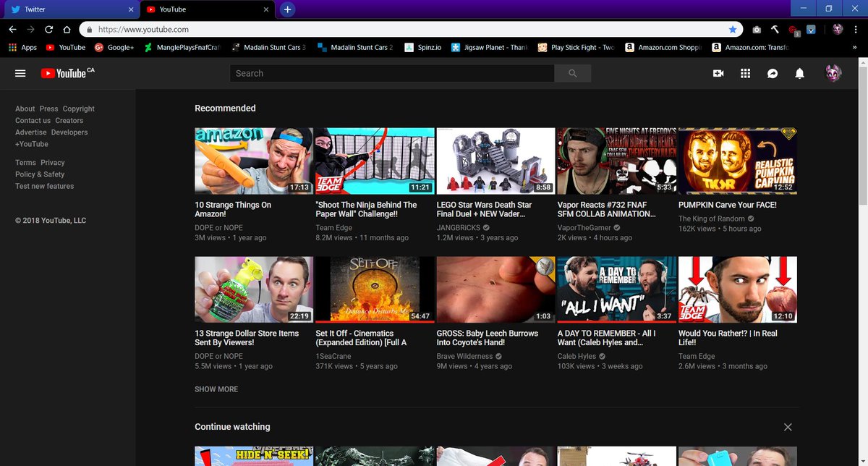Click the red extension with badge
Image resolution: width=868 pixels, height=466 pixels.
pyautogui.click(x=793, y=30)
